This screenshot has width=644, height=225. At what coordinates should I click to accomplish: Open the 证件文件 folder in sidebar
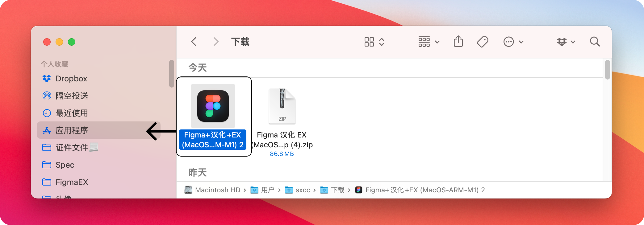pyautogui.click(x=99, y=148)
